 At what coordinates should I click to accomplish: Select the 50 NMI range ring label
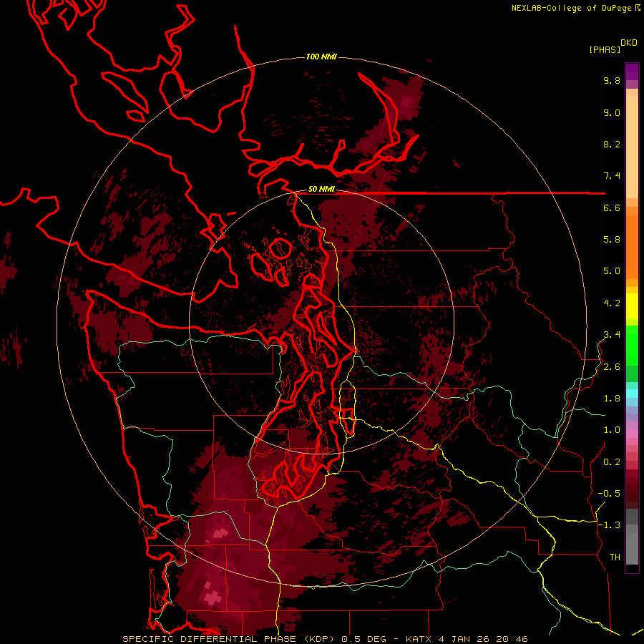321,190
